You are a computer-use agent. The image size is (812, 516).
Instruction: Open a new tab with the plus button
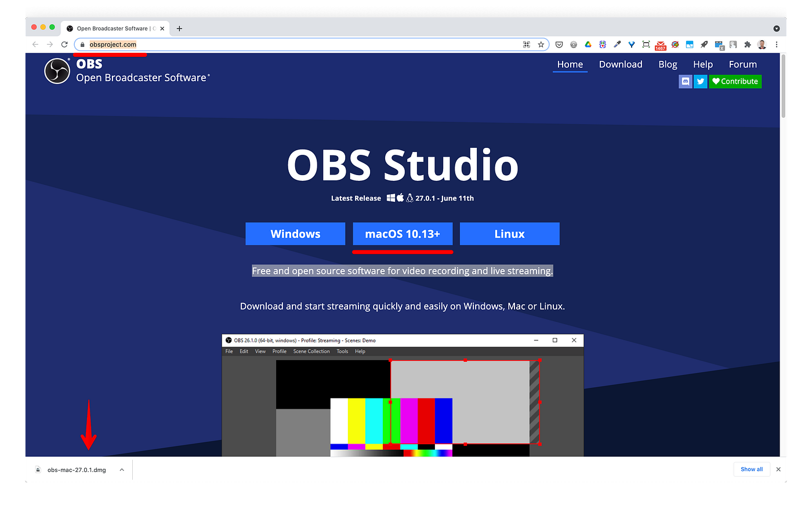pos(179,28)
